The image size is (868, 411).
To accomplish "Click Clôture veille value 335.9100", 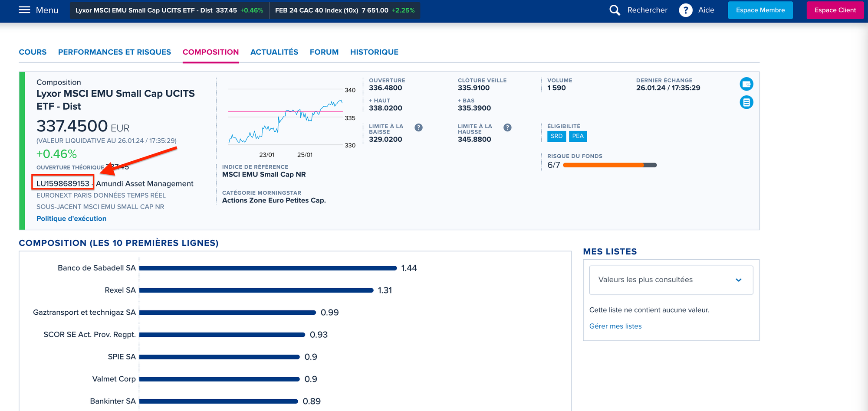I will tap(473, 88).
